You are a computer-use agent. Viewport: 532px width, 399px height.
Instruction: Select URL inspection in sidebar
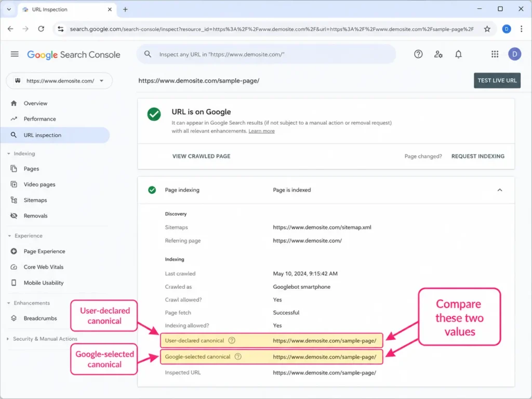tap(55, 135)
